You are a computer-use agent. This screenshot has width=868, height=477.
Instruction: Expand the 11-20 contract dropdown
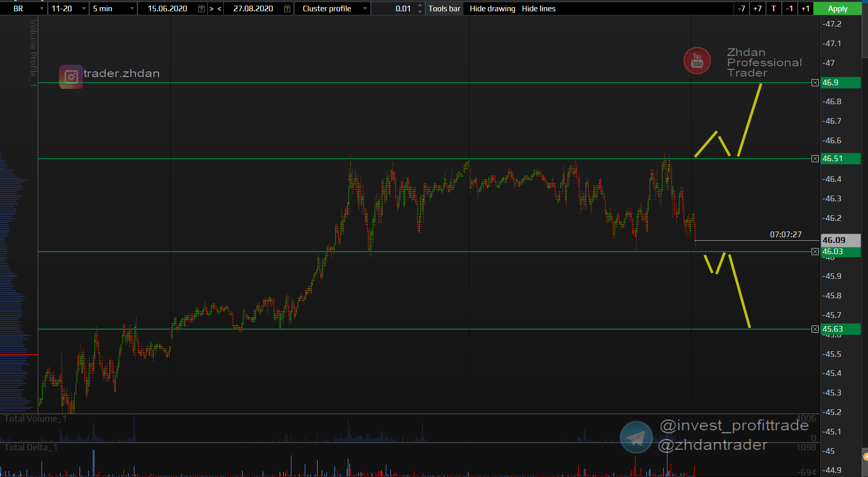[x=68, y=9]
